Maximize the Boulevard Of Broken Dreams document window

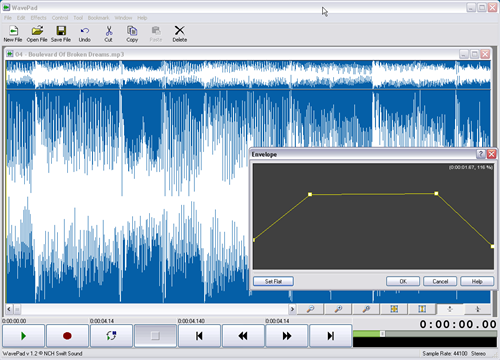[x=475, y=54]
